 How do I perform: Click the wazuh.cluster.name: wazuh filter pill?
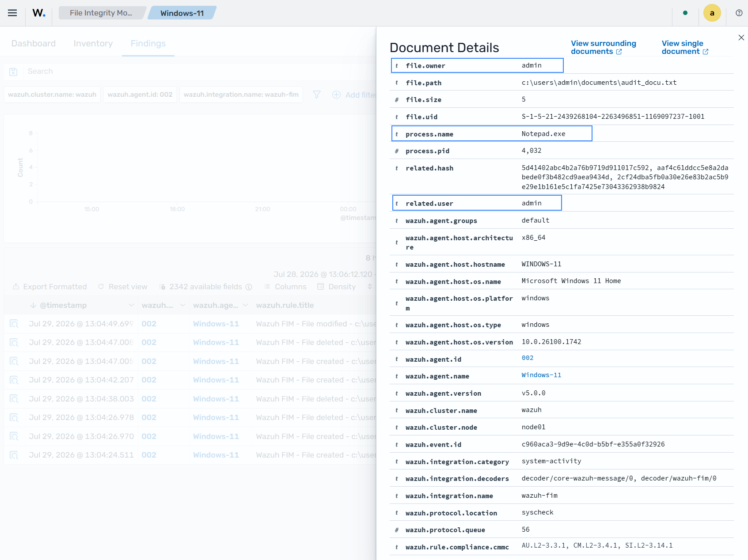(x=52, y=95)
